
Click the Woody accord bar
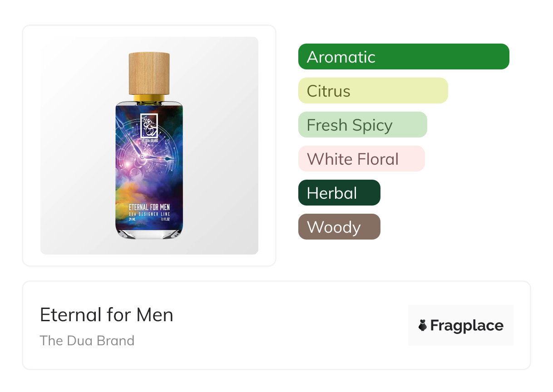(x=339, y=227)
